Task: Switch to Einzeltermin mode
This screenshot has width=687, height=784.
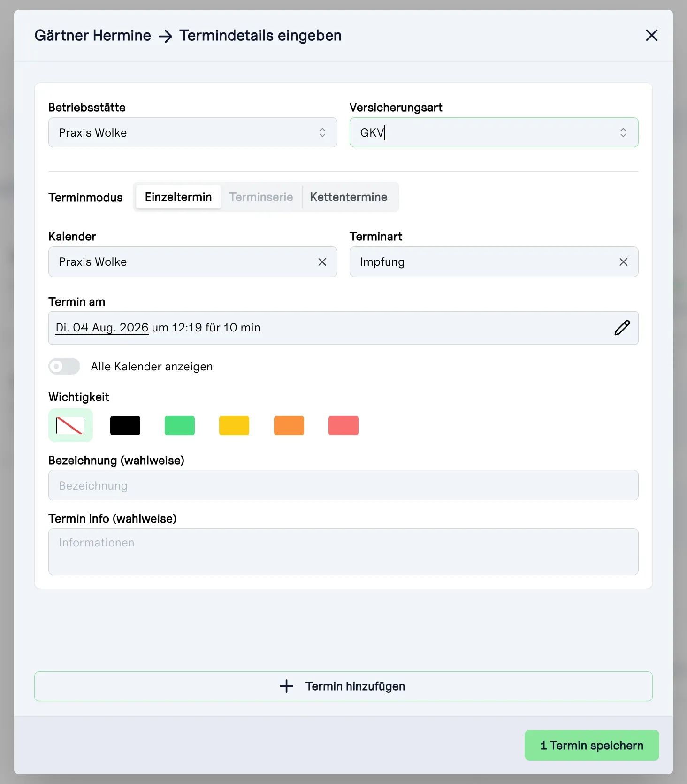Action: [x=178, y=197]
